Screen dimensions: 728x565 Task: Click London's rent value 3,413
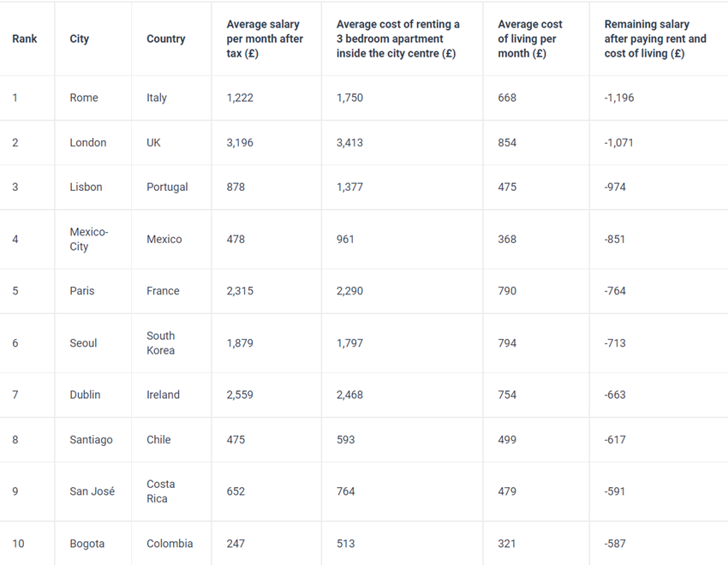click(350, 143)
